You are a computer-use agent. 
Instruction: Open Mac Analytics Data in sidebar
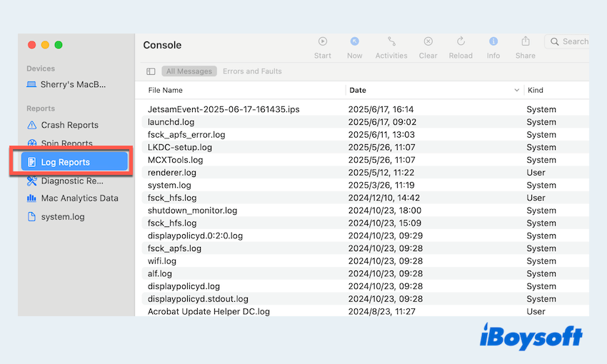coord(79,198)
